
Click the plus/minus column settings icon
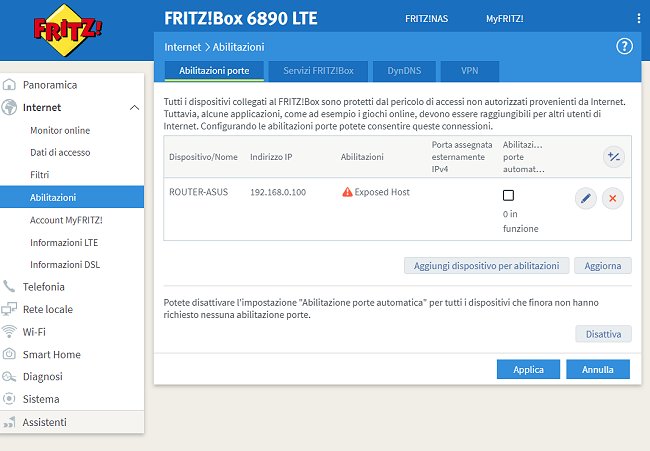[614, 157]
